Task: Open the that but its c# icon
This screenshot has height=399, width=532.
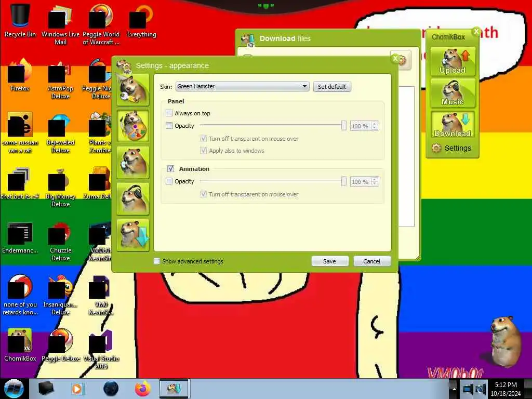Action: click(x=20, y=183)
